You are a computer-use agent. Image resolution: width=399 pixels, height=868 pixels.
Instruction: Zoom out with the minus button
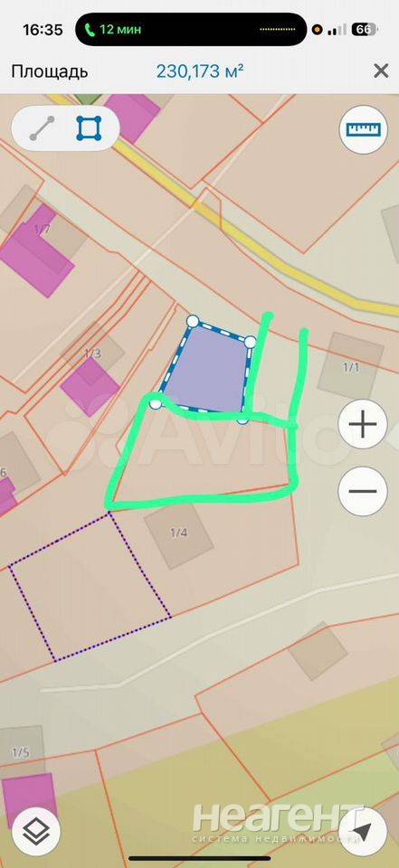click(363, 491)
